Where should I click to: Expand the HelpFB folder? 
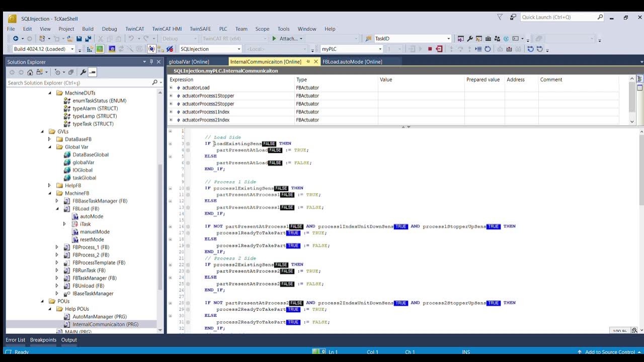click(50, 186)
